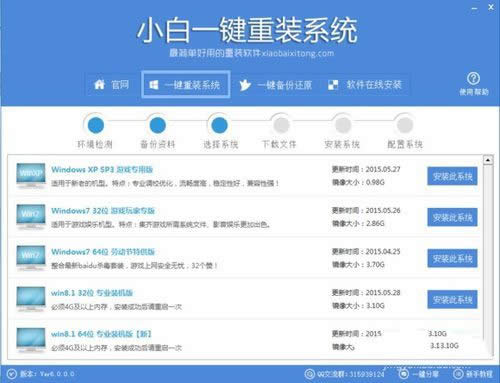
Task: Click the win8.1 64位 monitor thumbnail
Action: pos(31,340)
